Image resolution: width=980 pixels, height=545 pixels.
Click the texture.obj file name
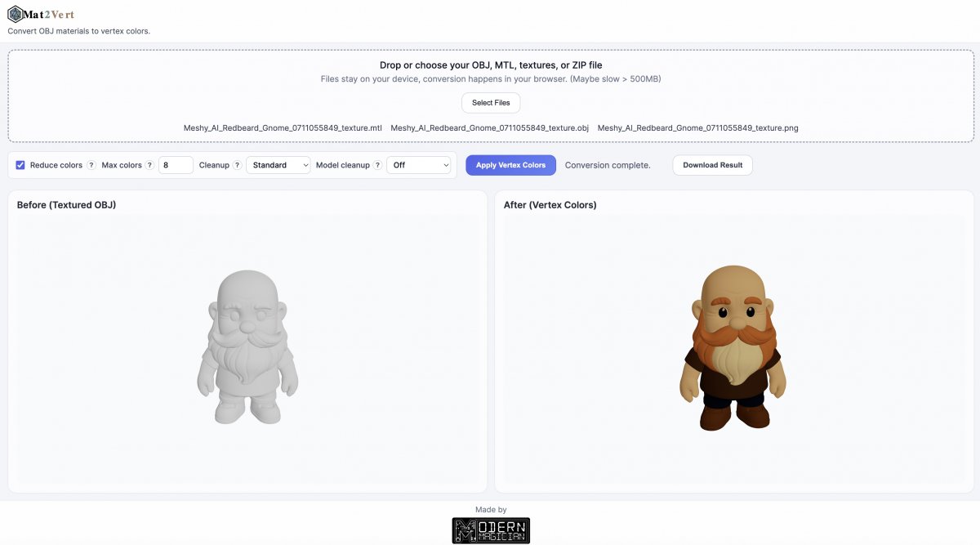pyautogui.click(x=490, y=128)
